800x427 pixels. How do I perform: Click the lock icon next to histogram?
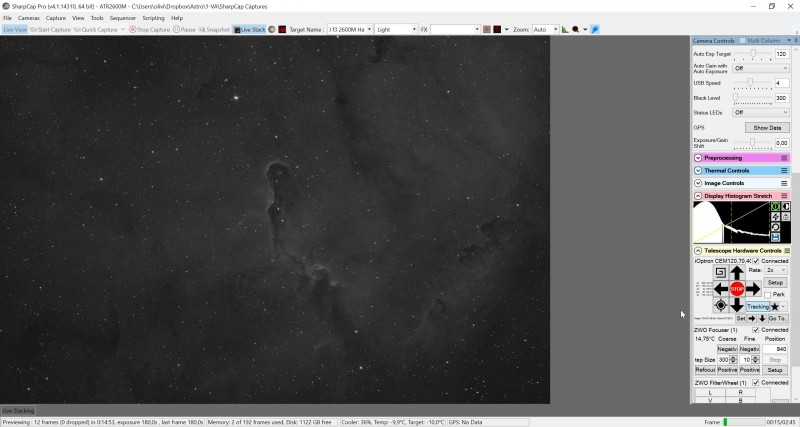[x=786, y=217]
